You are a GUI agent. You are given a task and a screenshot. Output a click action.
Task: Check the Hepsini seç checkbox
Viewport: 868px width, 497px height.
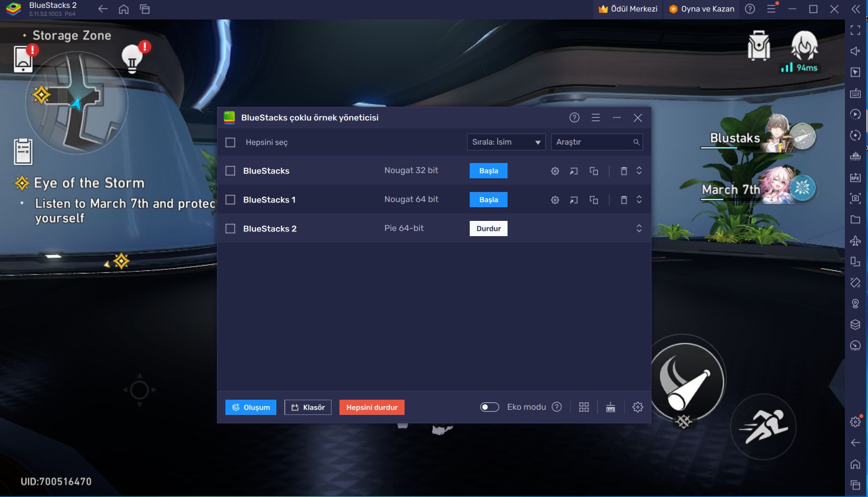230,143
